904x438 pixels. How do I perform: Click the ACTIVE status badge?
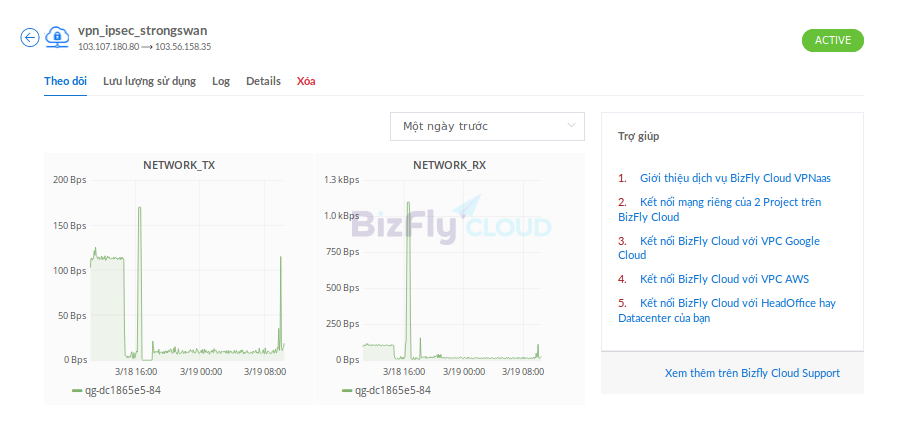tap(833, 40)
